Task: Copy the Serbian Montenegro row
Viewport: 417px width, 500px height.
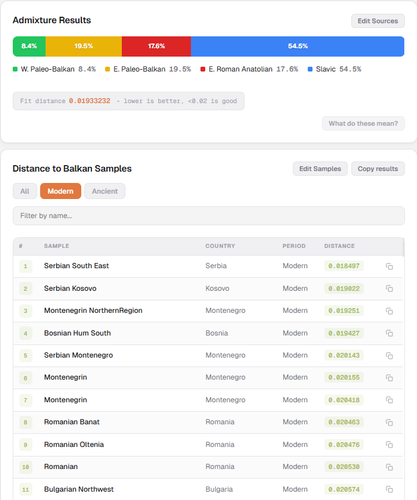Action: click(x=389, y=356)
